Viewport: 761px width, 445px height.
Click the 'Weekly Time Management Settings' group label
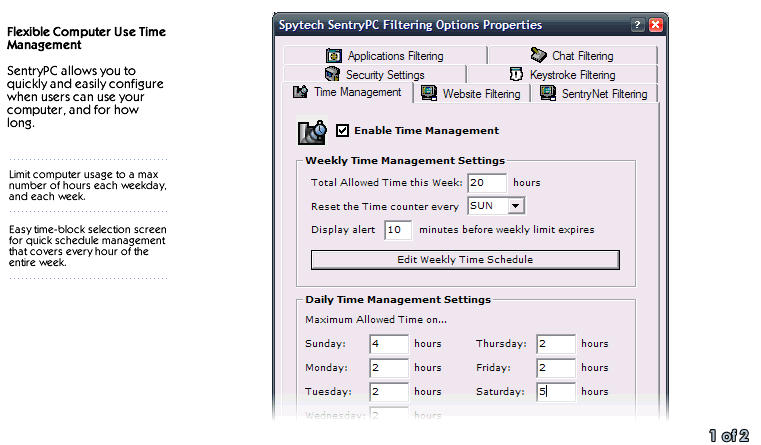point(405,161)
